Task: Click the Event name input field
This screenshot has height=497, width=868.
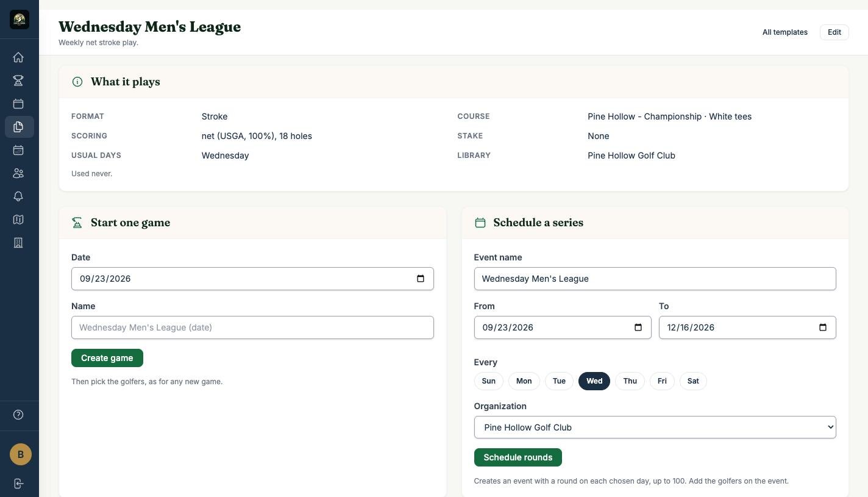Action: (655, 279)
